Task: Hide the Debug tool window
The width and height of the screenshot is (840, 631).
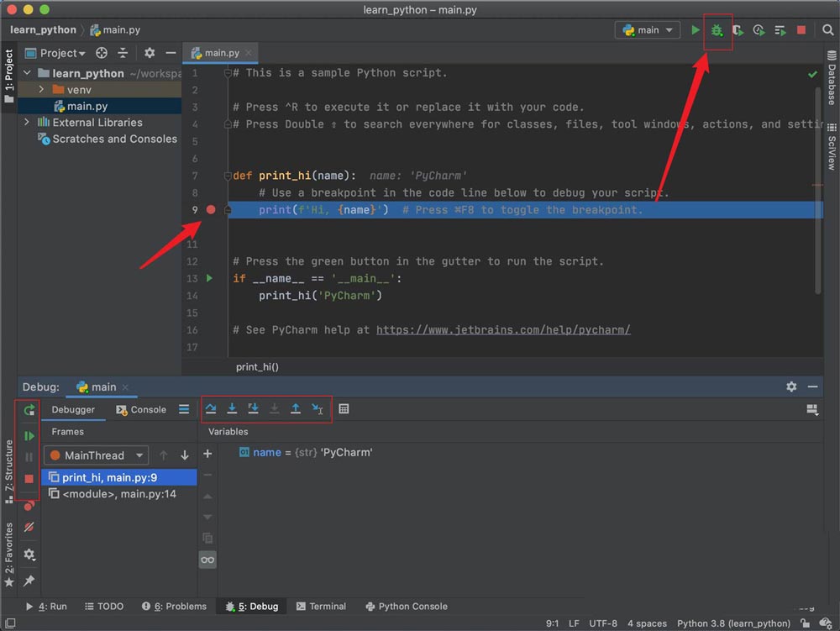Action: pyautogui.click(x=812, y=386)
